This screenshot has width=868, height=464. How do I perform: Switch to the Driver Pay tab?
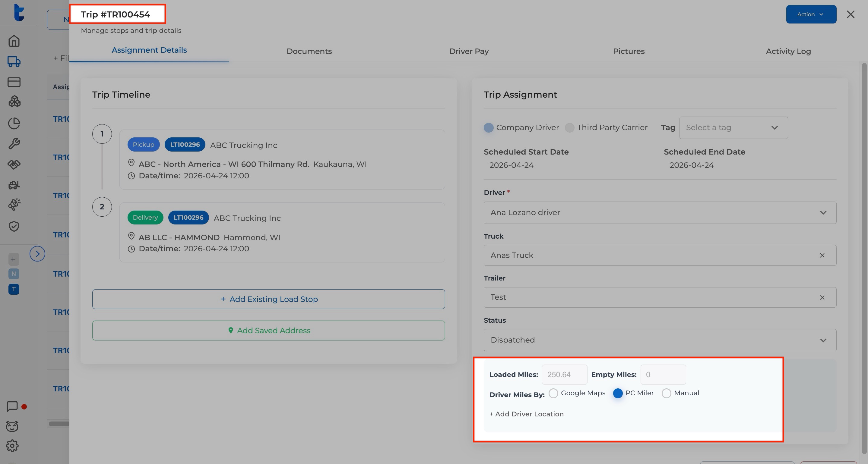pos(469,51)
